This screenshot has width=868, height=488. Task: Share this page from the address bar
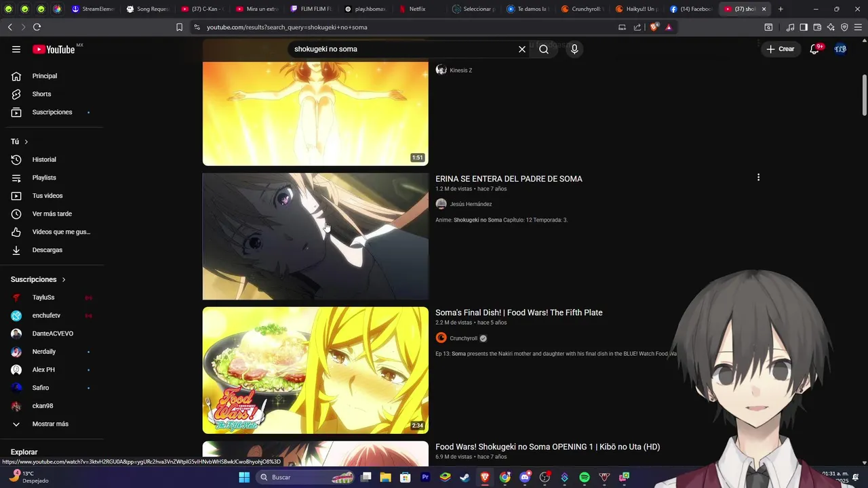pyautogui.click(x=637, y=27)
